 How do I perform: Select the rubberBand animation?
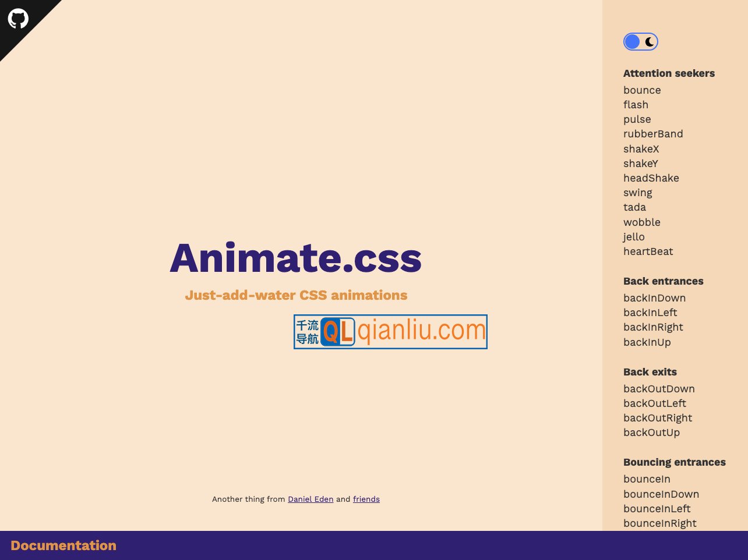(653, 134)
